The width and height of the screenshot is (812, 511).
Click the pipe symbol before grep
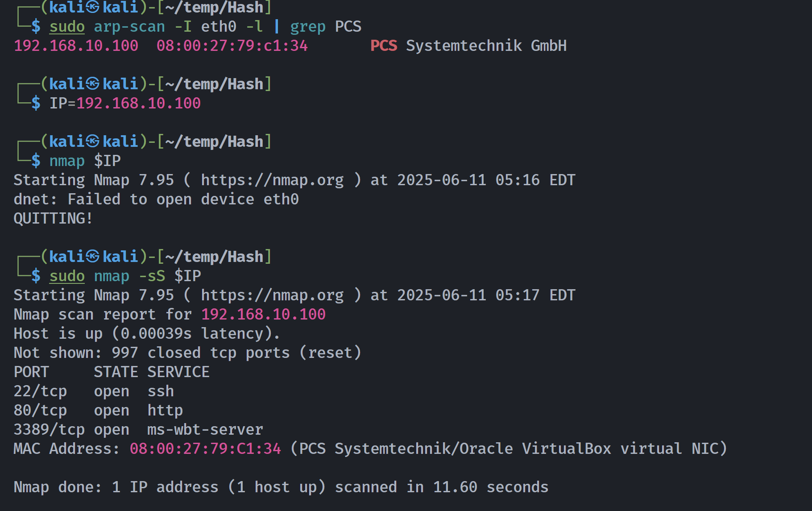click(x=277, y=26)
